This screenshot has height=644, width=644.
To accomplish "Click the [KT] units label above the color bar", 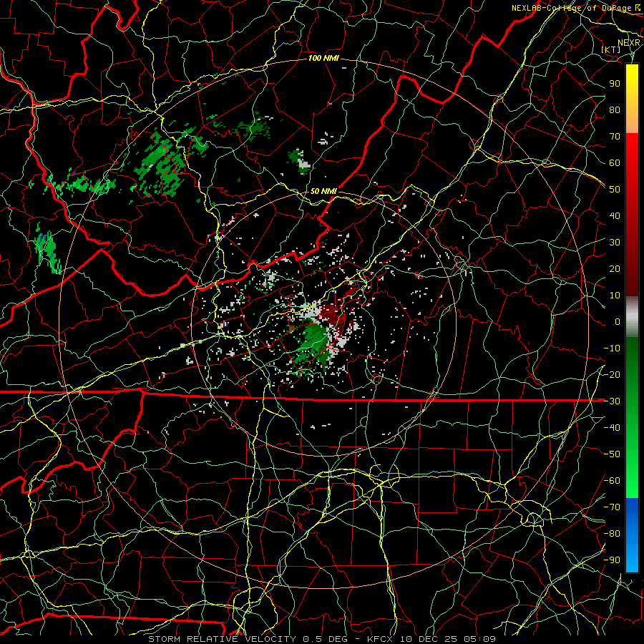I will pos(611,49).
